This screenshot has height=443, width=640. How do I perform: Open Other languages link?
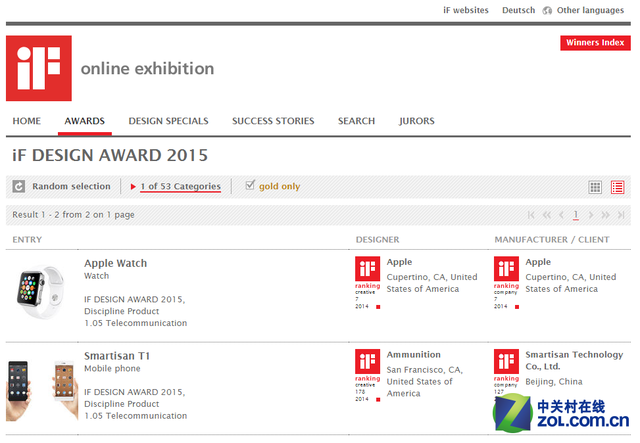pos(590,10)
